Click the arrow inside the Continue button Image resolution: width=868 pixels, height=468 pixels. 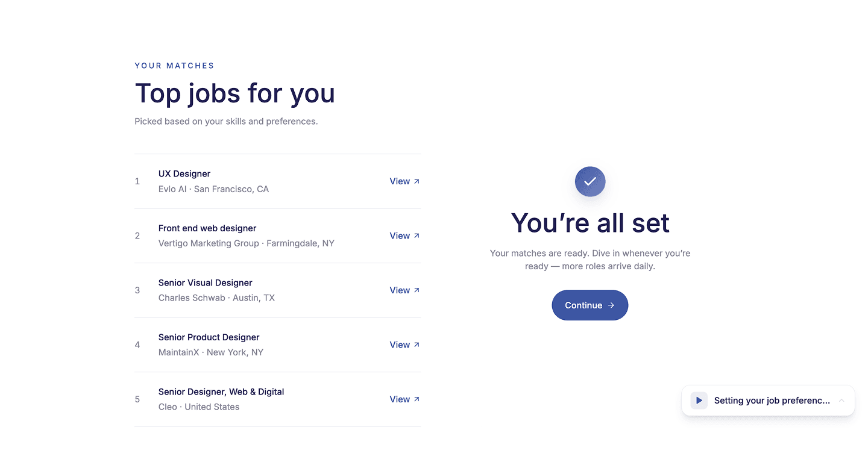pyautogui.click(x=611, y=305)
